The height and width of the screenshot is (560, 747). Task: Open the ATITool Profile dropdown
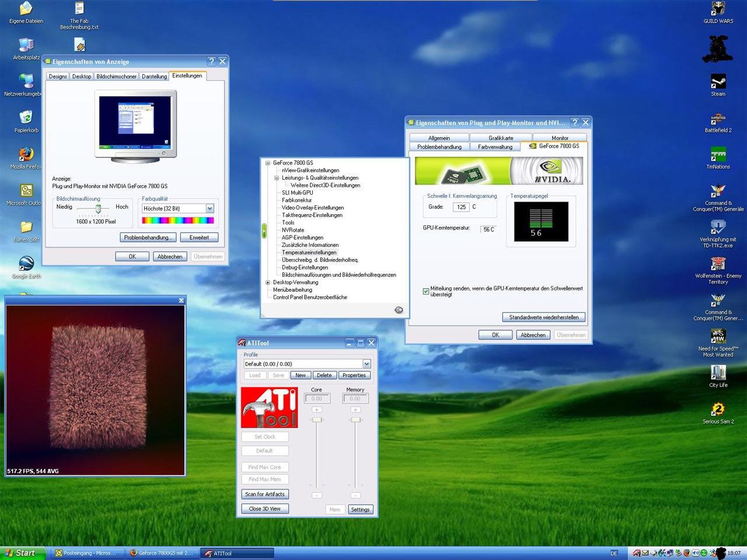[x=366, y=364]
